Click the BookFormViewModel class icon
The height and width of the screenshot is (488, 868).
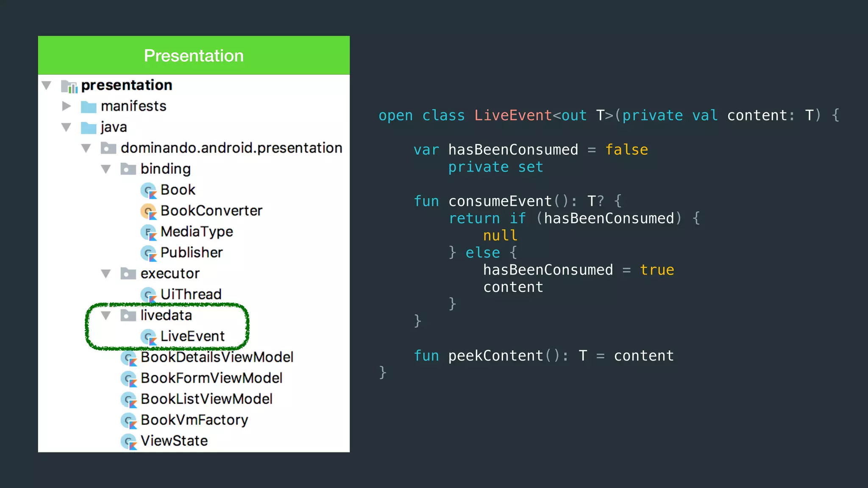[129, 379]
